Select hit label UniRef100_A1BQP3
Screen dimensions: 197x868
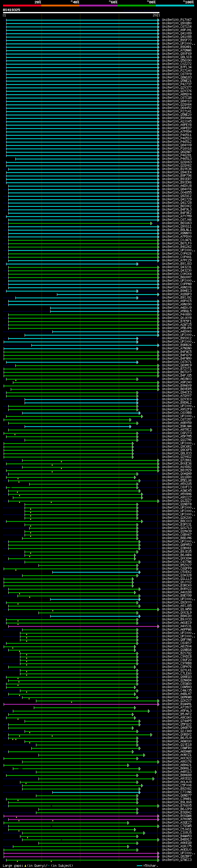[x=177, y=294]
